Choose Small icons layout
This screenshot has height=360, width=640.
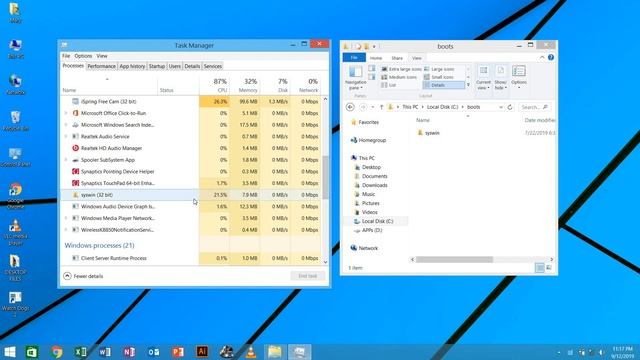click(x=439, y=77)
